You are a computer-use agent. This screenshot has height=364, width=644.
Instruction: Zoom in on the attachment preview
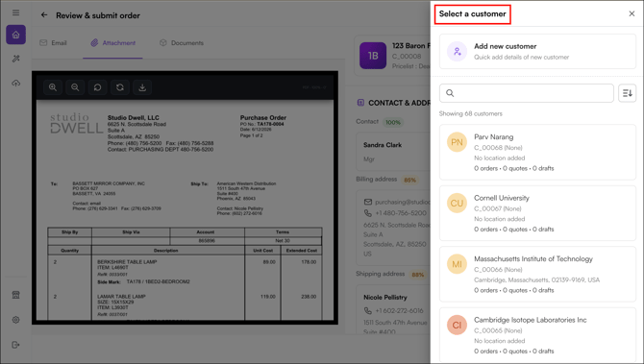point(53,87)
